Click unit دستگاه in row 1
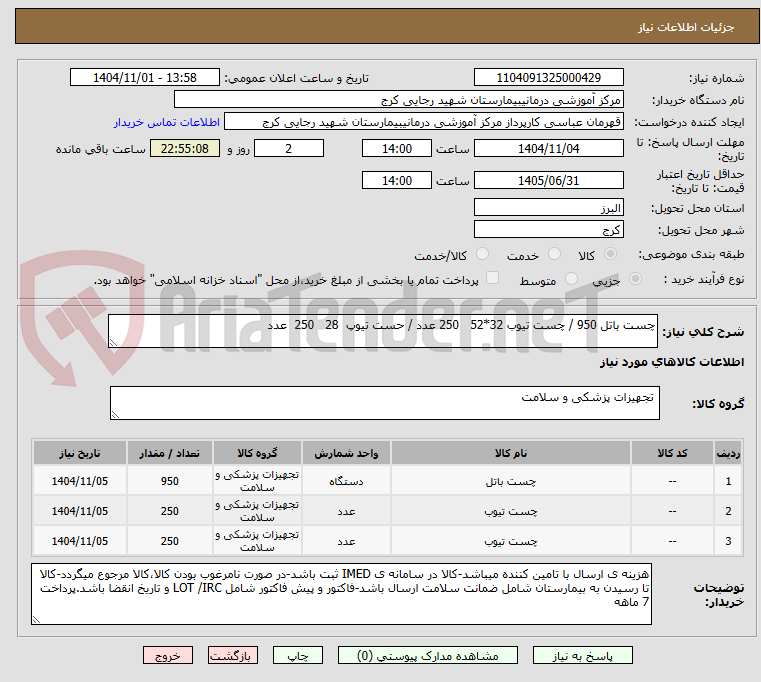Screen dimensions: 761x682 pos(346,482)
